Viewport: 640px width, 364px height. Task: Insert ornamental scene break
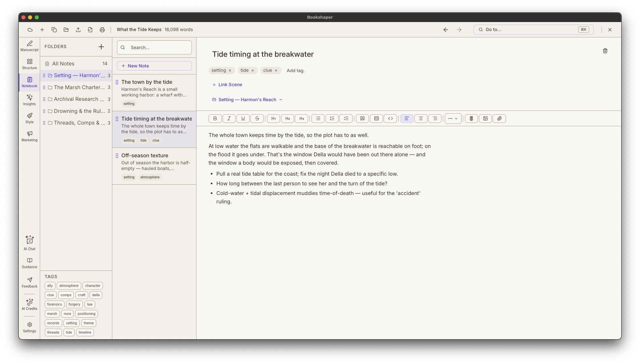[x=471, y=119]
